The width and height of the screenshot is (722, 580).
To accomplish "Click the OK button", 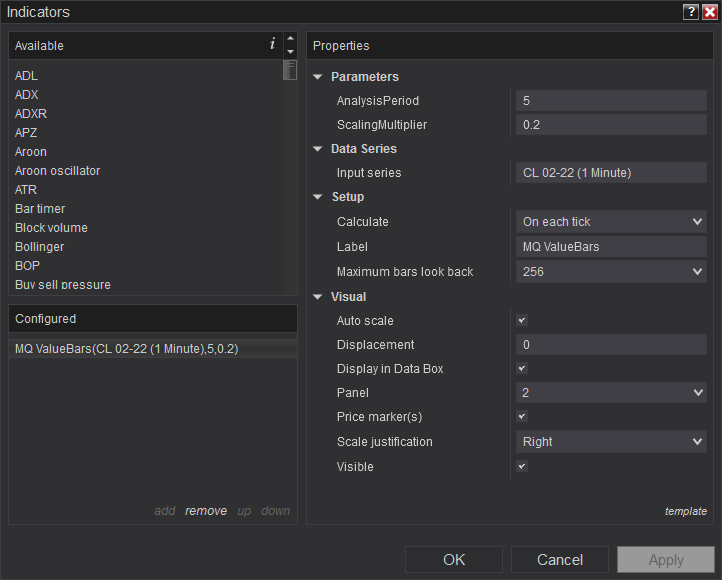I will click(x=454, y=559).
